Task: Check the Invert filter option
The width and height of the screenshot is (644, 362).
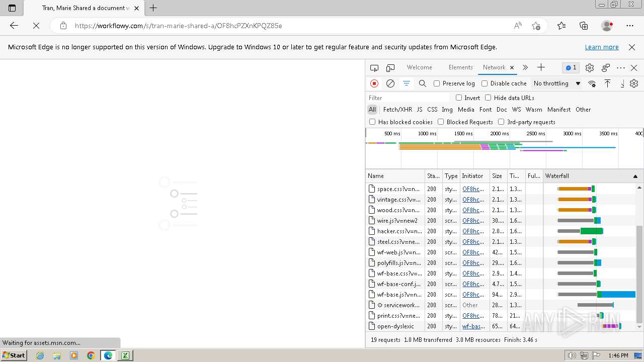Action: click(x=459, y=98)
